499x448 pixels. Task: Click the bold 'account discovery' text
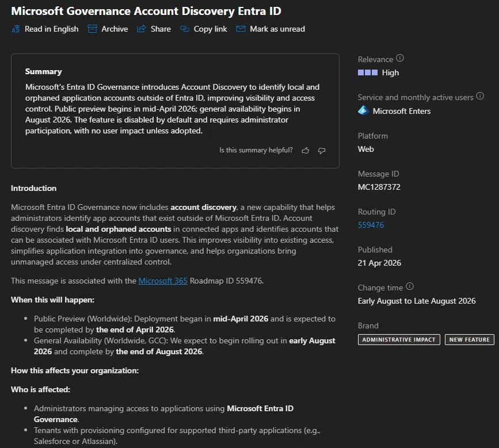click(x=203, y=207)
